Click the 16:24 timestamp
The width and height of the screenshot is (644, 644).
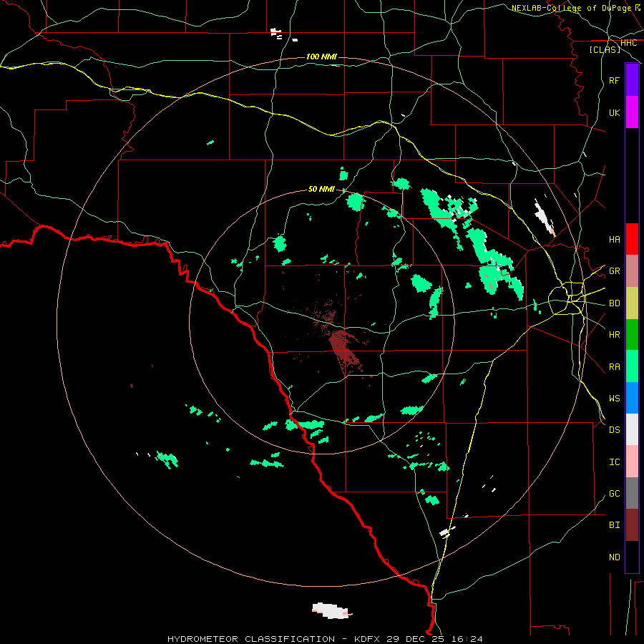[x=467, y=639]
